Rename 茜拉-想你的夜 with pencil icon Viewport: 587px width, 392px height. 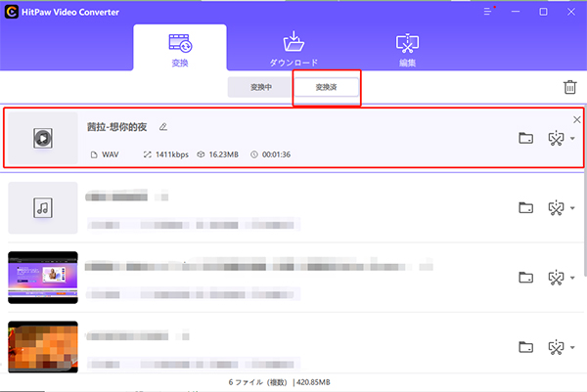point(162,127)
